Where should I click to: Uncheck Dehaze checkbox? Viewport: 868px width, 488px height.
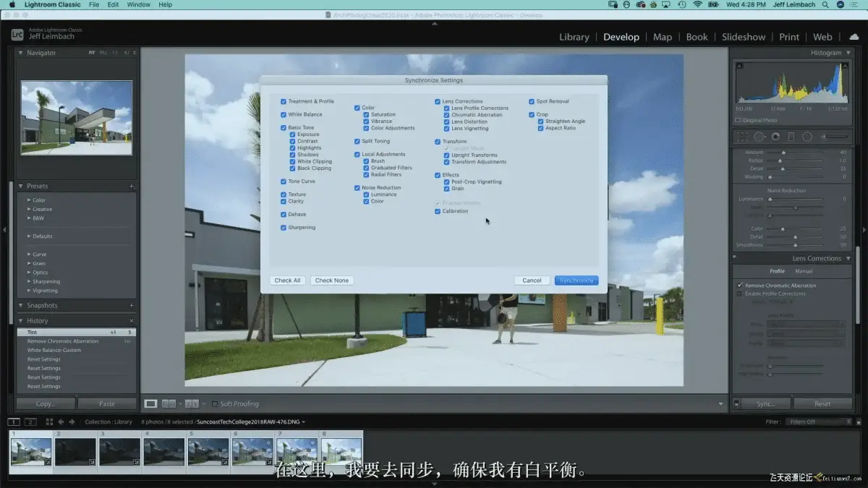click(283, 215)
